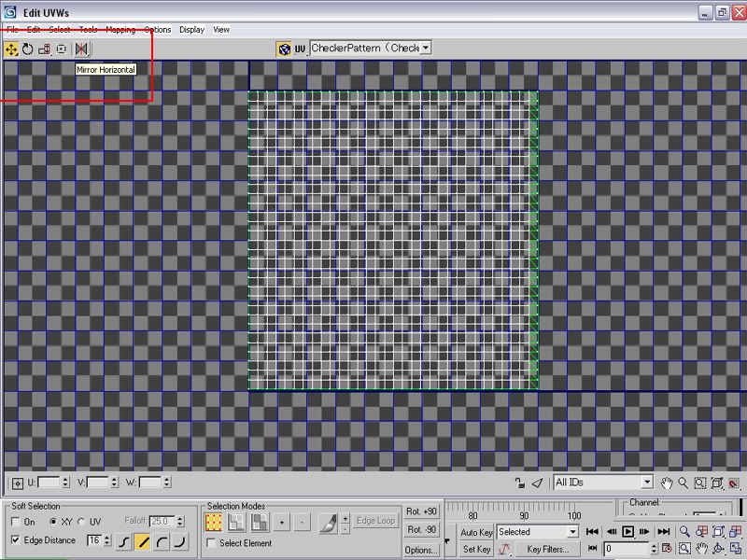Toggle Set Key mode
The height and width of the screenshot is (560, 747).
click(x=476, y=549)
